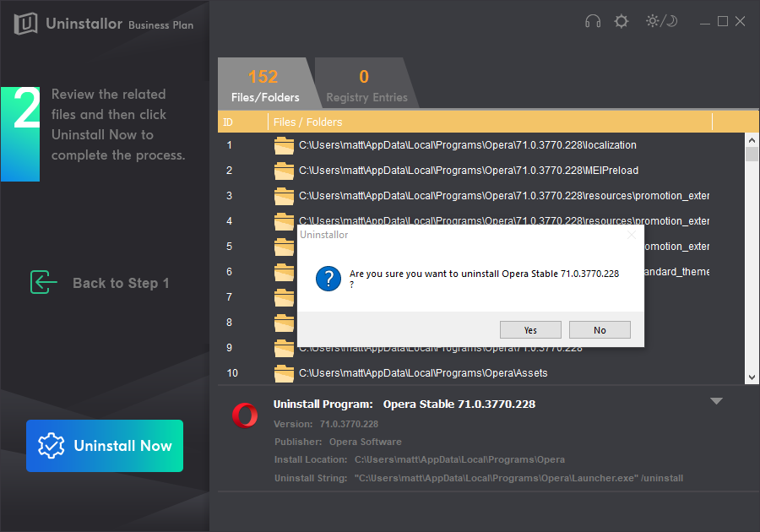Click folder icon in row 1
The image size is (760, 532).
(x=284, y=145)
